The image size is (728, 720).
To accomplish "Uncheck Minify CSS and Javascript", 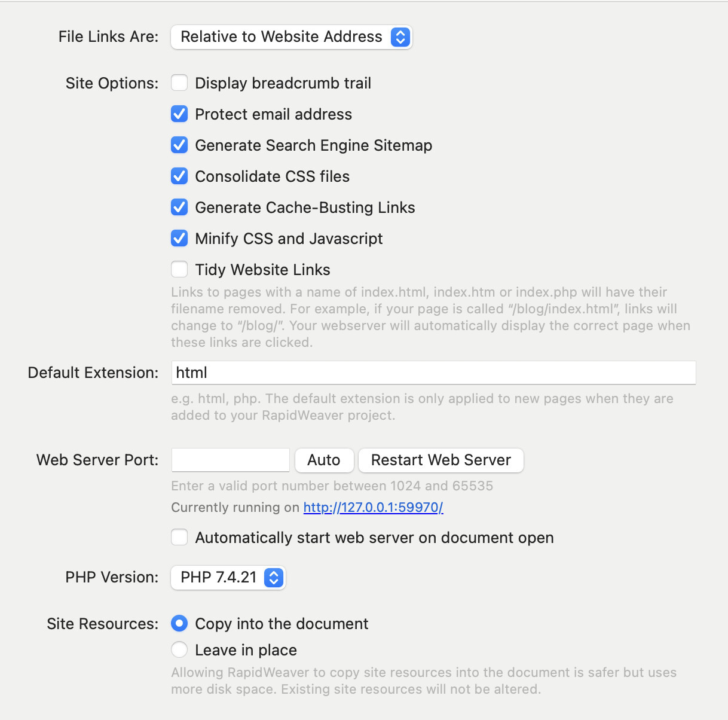I will point(179,238).
